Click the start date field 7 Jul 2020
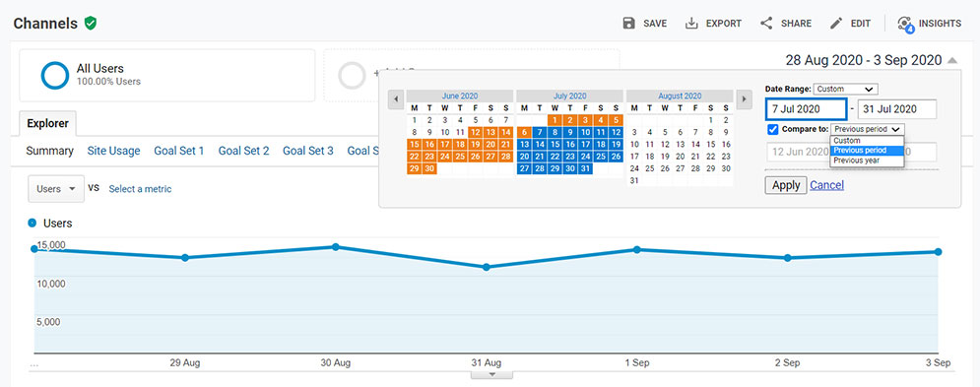The width and height of the screenshot is (980, 387). [807, 108]
